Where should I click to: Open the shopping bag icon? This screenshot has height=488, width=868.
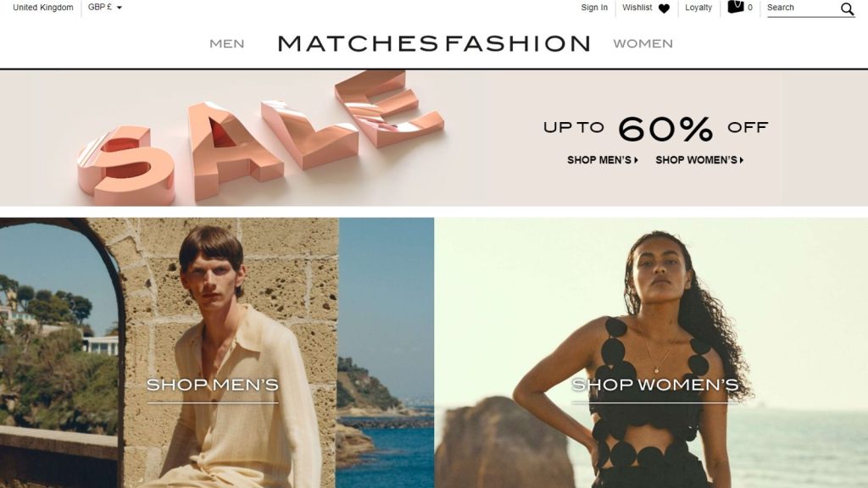735,7
